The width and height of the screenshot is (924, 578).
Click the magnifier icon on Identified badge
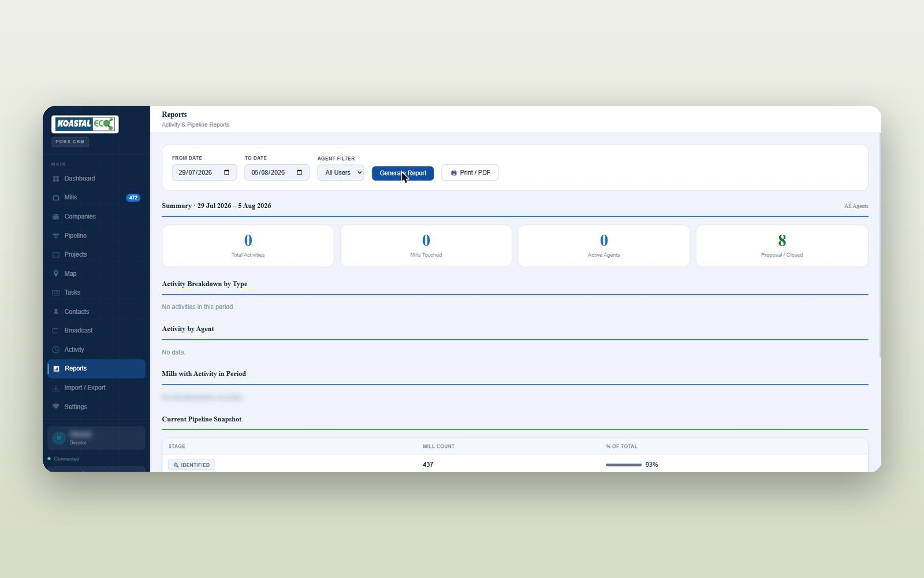(x=176, y=465)
